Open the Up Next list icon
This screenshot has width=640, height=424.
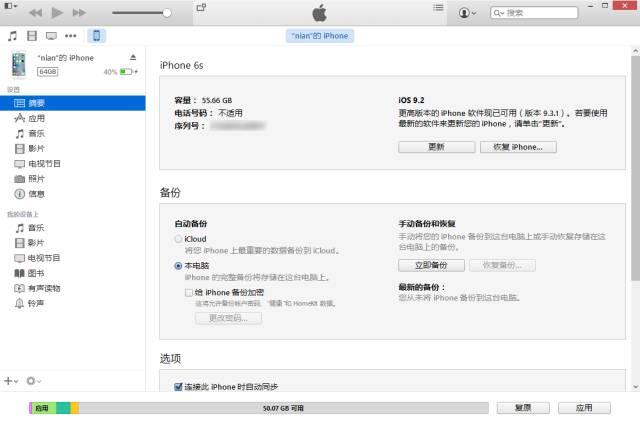438,8
